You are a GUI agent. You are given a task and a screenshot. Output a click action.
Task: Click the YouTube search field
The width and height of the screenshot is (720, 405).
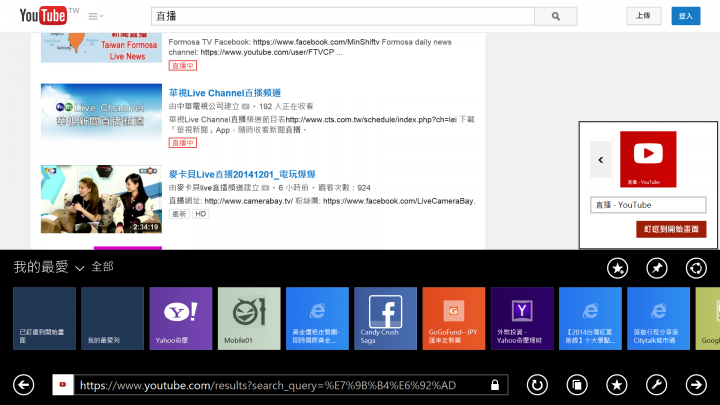[343, 16]
